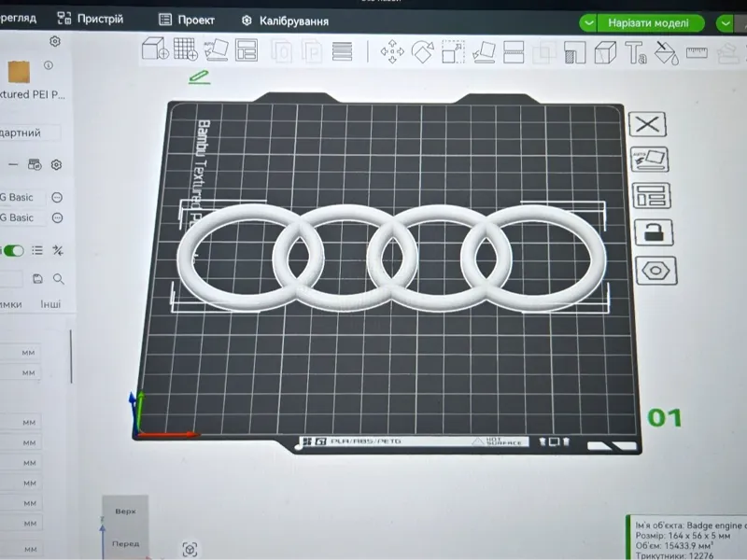This screenshot has width=747, height=560.
Task: Open the Support painting tool
Action: [574, 52]
